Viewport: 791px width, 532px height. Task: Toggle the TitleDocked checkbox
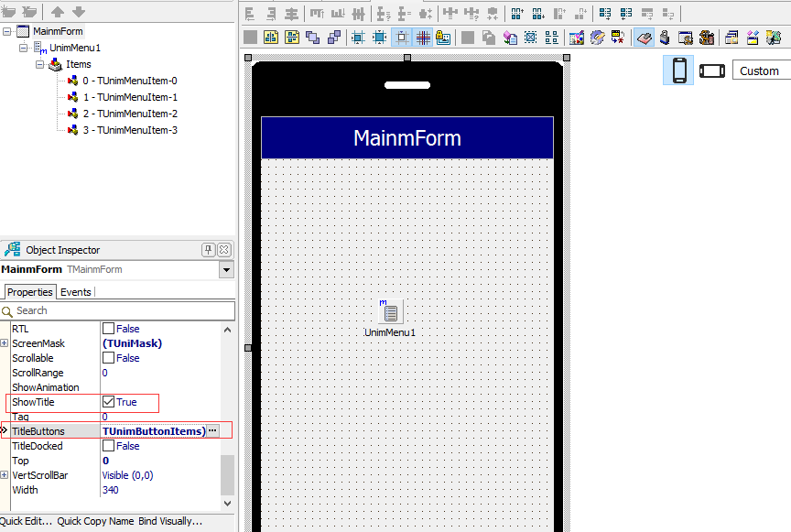(x=108, y=446)
